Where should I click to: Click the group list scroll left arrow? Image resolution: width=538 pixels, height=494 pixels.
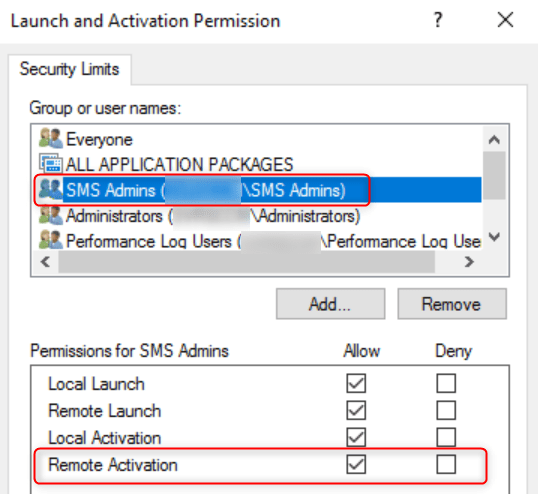[x=46, y=262]
